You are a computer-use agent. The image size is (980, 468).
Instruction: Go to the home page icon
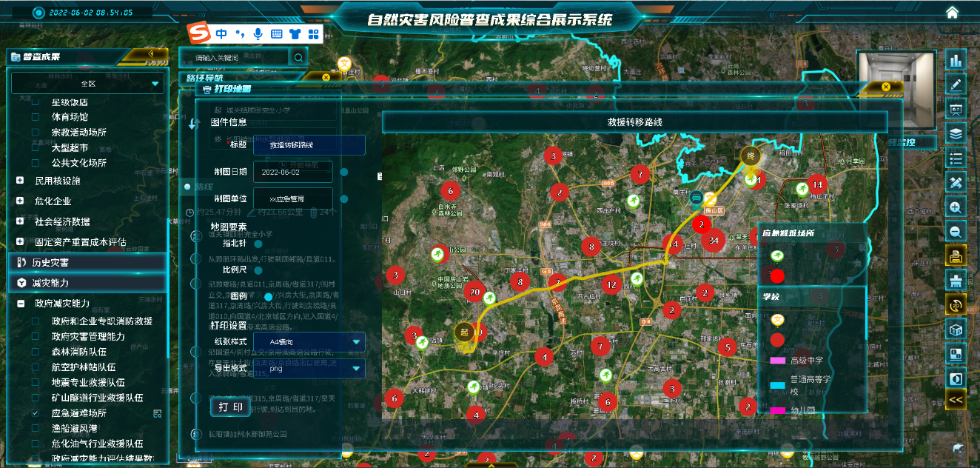pyautogui.click(x=952, y=12)
